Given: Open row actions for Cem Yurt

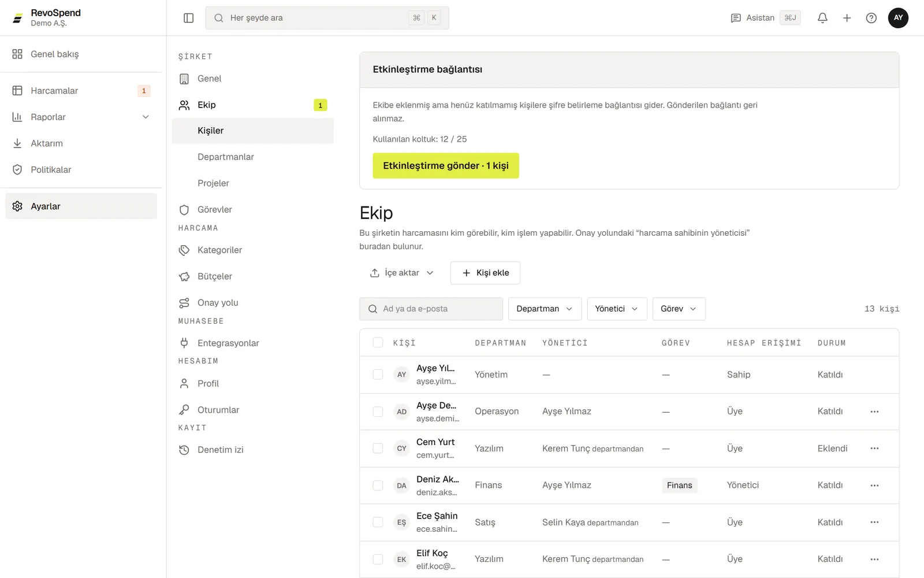Looking at the screenshot, I should pyautogui.click(x=874, y=449).
